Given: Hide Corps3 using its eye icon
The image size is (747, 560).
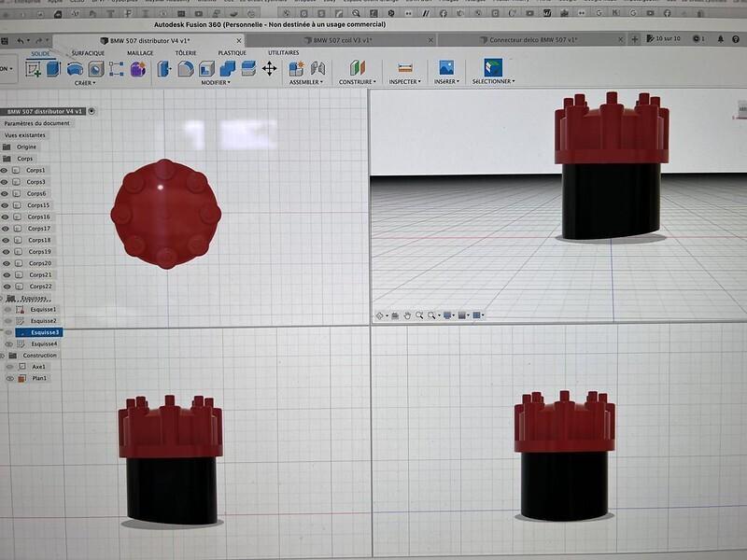Looking at the screenshot, I should coord(4,182).
